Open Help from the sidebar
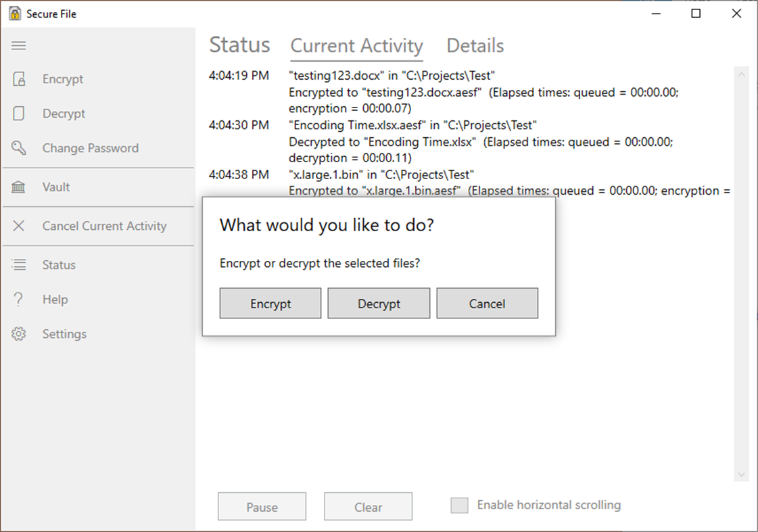This screenshot has height=532, width=758. [55, 299]
